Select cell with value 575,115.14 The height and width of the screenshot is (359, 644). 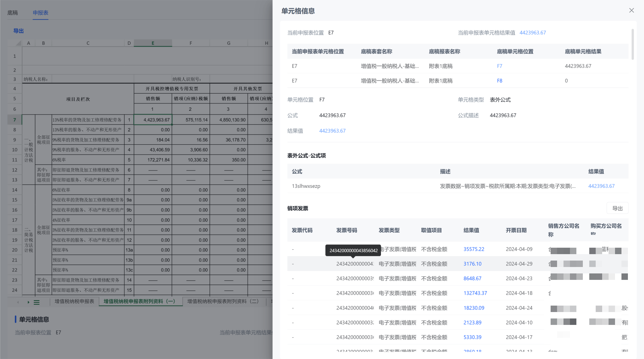pos(191,120)
